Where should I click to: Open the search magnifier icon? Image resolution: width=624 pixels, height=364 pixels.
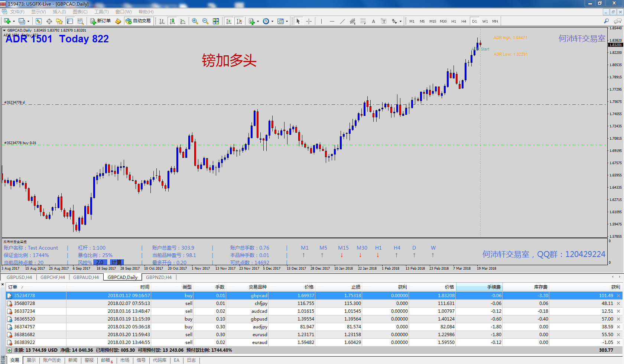(x=606, y=21)
